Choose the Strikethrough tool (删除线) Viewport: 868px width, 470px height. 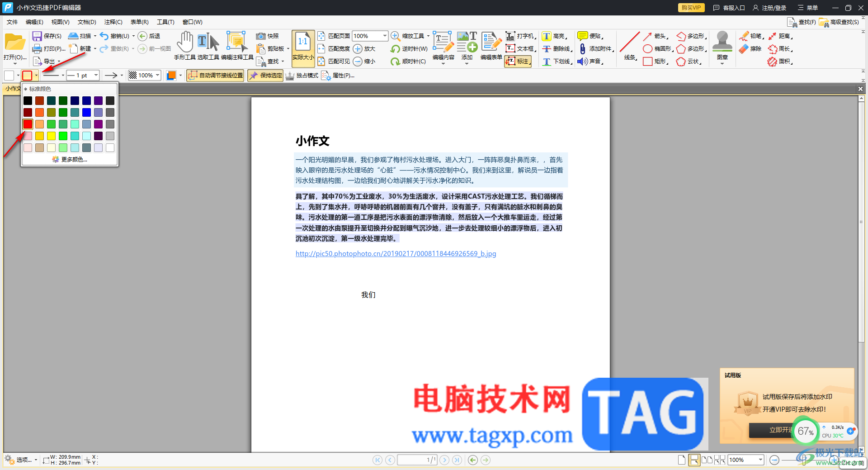(557, 49)
